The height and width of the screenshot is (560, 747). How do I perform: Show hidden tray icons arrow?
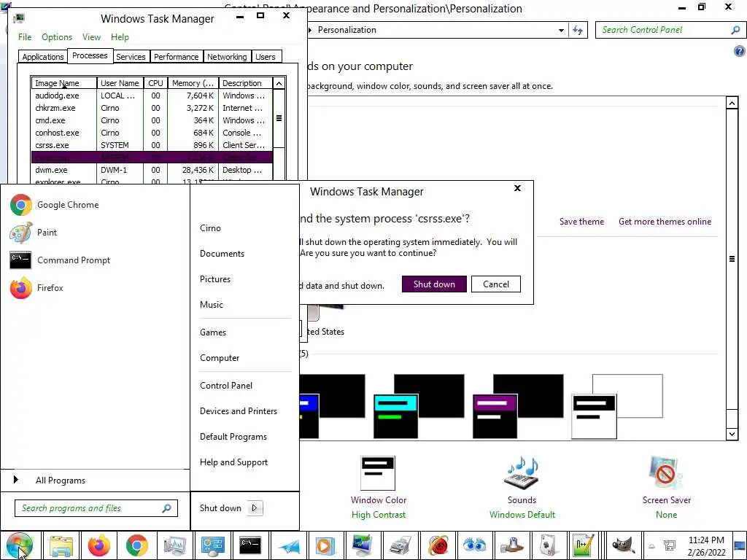coord(651,546)
